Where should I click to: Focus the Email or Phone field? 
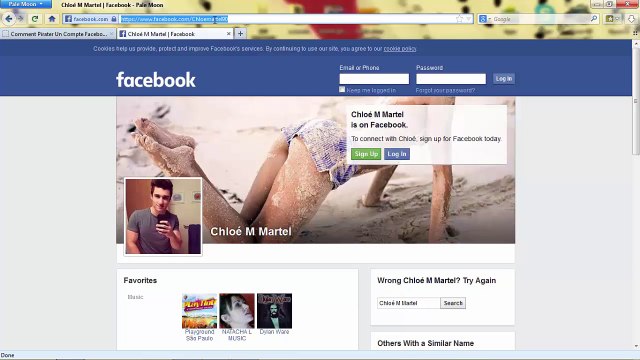point(374,79)
